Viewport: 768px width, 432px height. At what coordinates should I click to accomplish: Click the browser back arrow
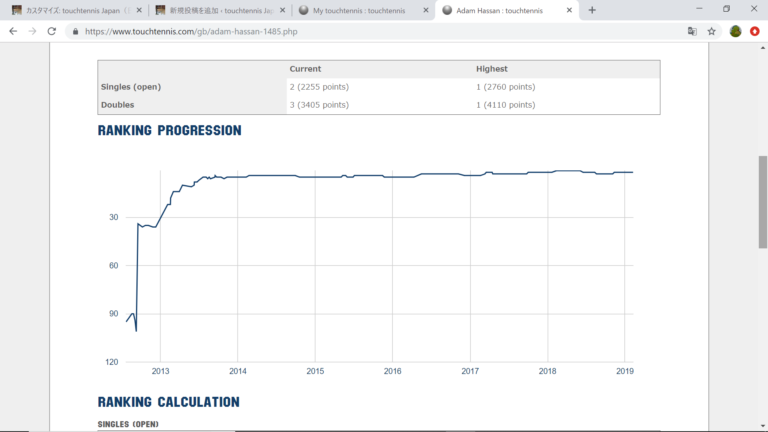[x=13, y=31]
